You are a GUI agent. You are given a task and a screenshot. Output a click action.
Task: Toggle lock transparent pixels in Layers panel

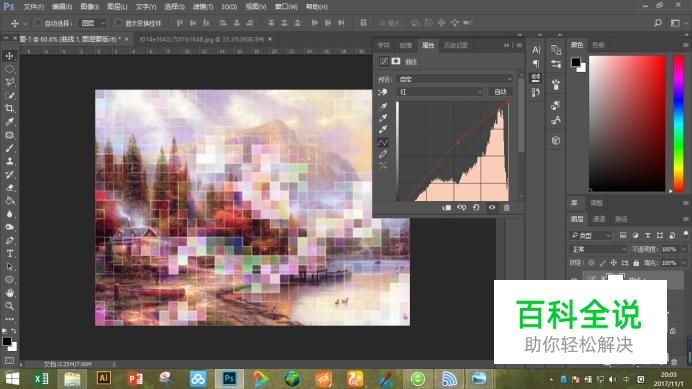tap(591, 263)
